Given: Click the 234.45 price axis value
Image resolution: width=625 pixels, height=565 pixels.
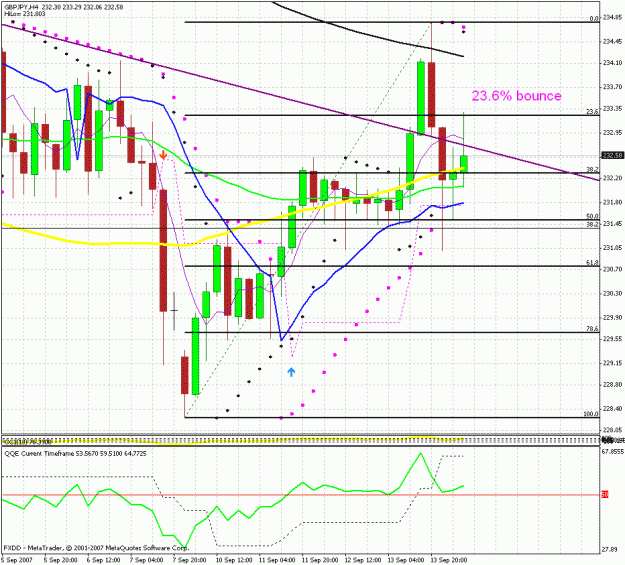Looking at the screenshot, I should [612, 41].
